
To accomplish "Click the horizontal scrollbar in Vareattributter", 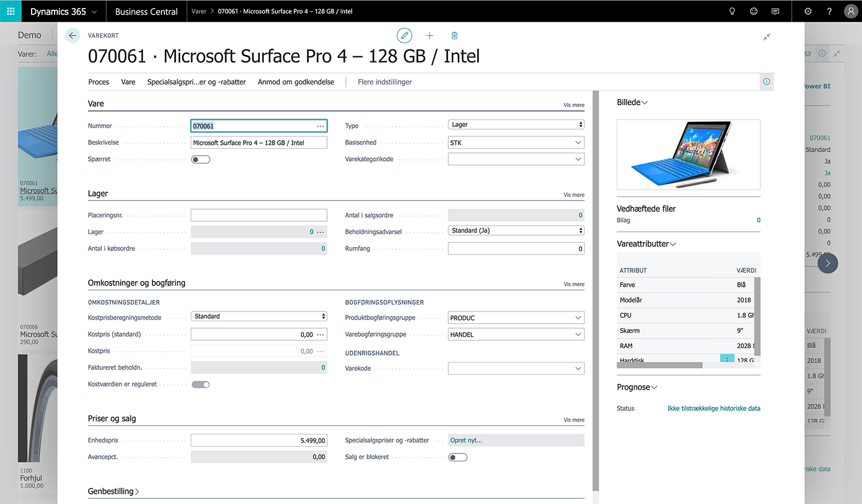I will pos(660,365).
